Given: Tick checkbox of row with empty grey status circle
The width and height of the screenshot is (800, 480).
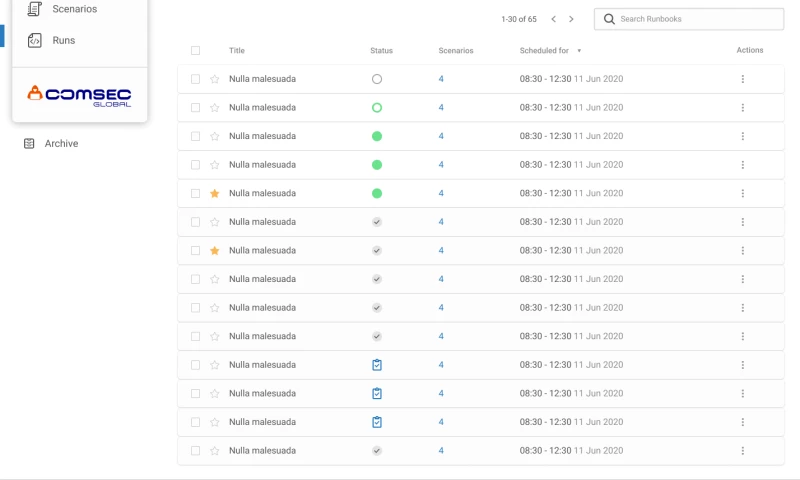Looking at the screenshot, I should tap(195, 79).
